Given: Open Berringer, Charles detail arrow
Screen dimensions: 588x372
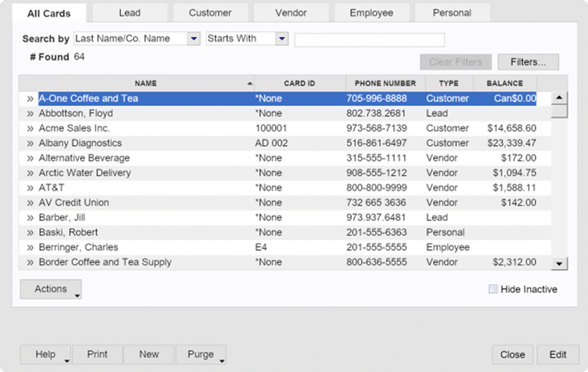Looking at the screenshot, I should [x=30, y=248].
